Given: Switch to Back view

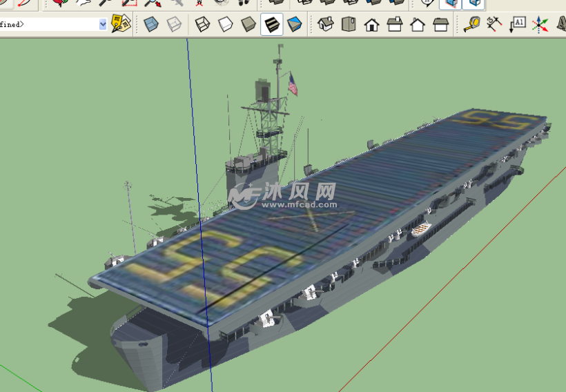Looking at the screenshot, I should pos(418,25).
